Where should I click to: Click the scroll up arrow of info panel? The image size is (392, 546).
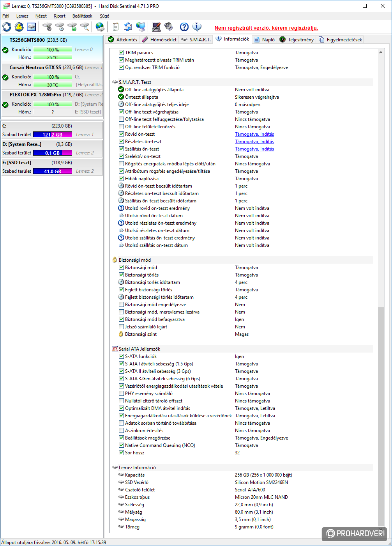click(x=381, y=52)
